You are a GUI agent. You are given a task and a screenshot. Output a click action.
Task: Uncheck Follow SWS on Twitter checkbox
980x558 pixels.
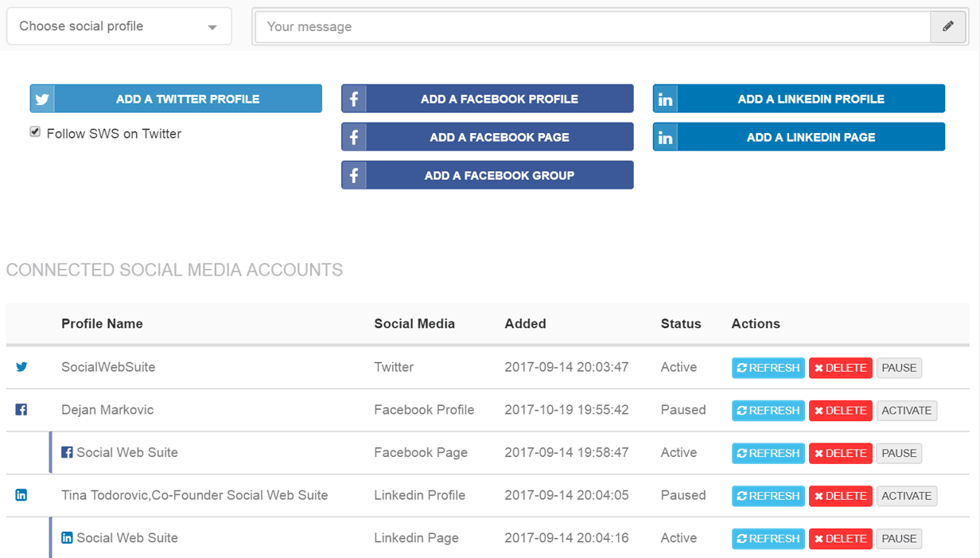35,132
